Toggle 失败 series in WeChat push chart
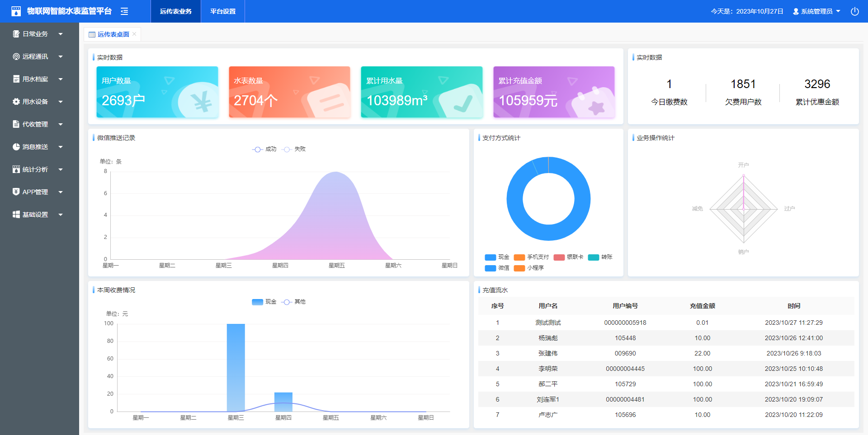 tap(293, 149)
